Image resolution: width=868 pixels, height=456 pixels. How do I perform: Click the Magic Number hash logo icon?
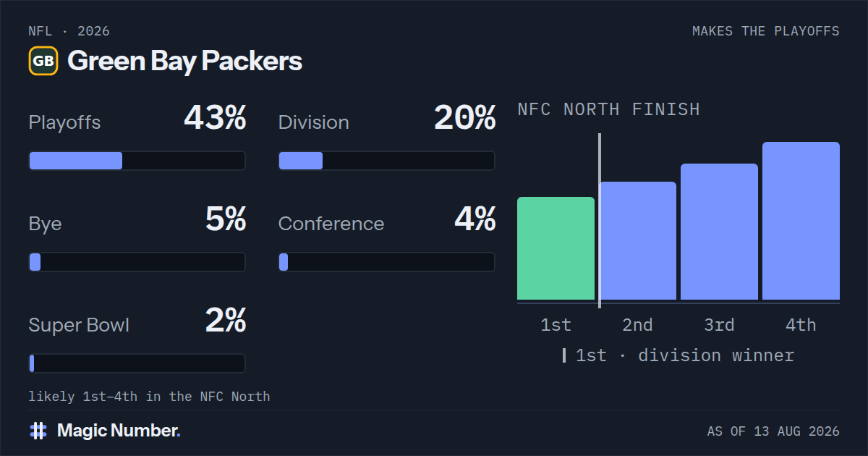[38, 431]
